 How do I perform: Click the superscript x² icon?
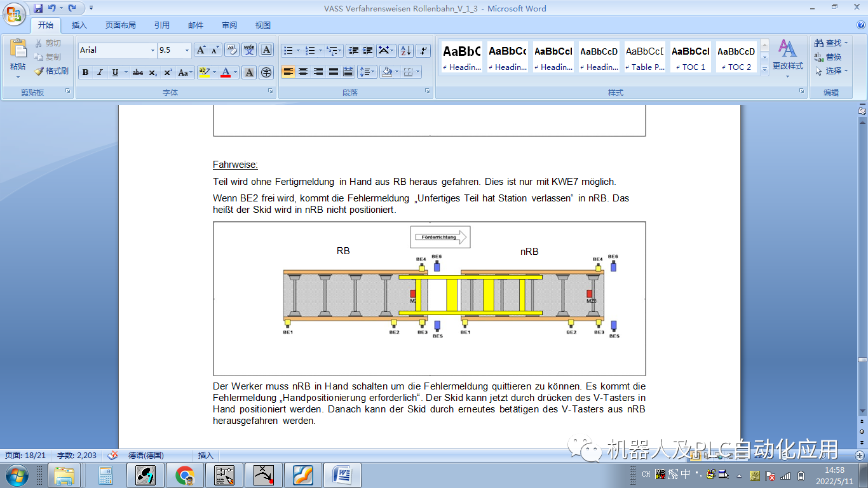pyautogui.click(x=168, y=72)
